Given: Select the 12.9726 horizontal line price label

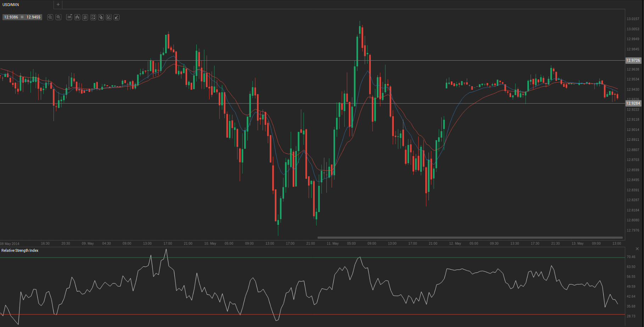Looking at the screenshot, I should coord(633,60).
